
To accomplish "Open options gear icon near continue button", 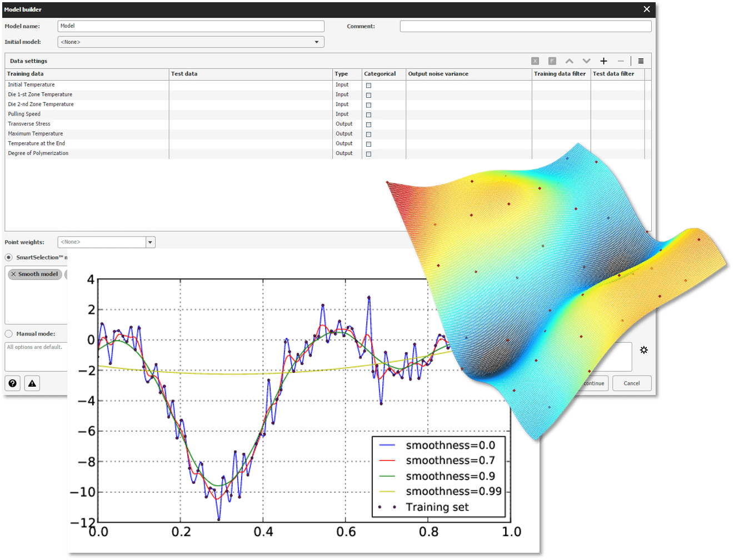I will (x=643, y=350).
